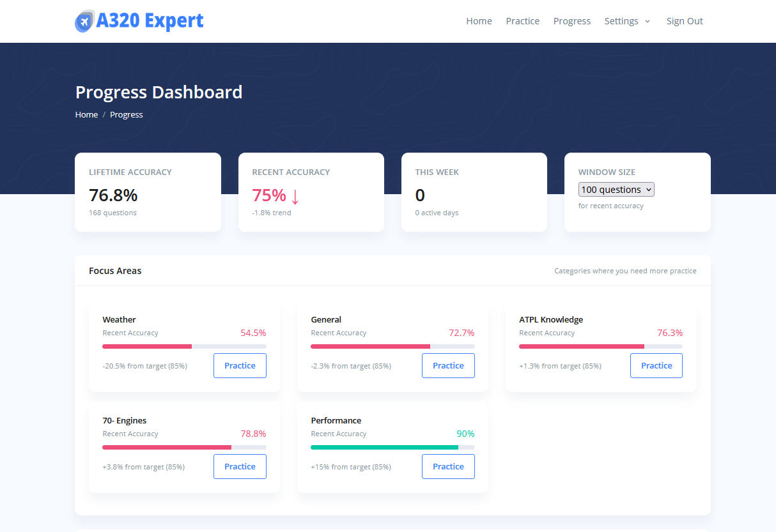Click the Weather accuracy progress bar
The image size is (776, 532).
tap(184, 346)
